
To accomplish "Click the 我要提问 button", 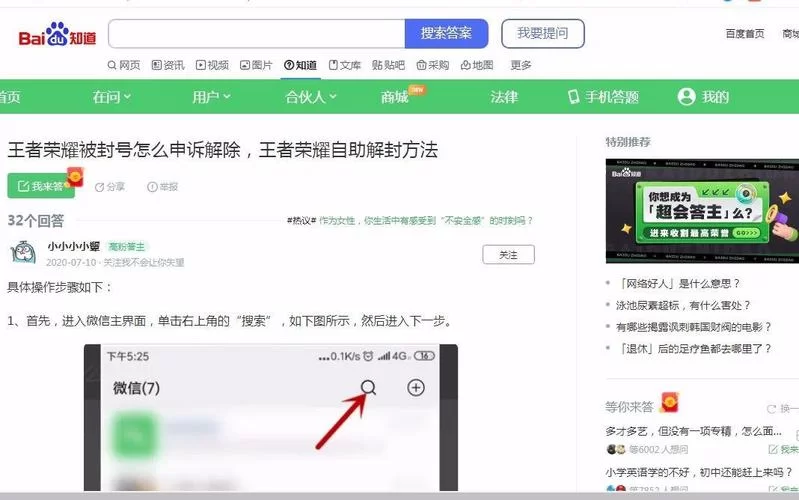I will pyautogui.click(x=543, y=34).
